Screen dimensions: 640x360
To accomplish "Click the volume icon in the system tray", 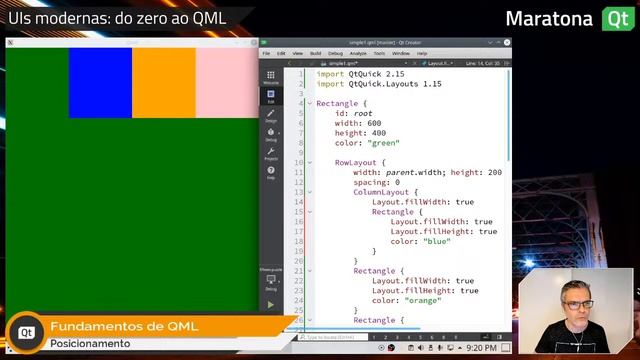I will point(421,348).
